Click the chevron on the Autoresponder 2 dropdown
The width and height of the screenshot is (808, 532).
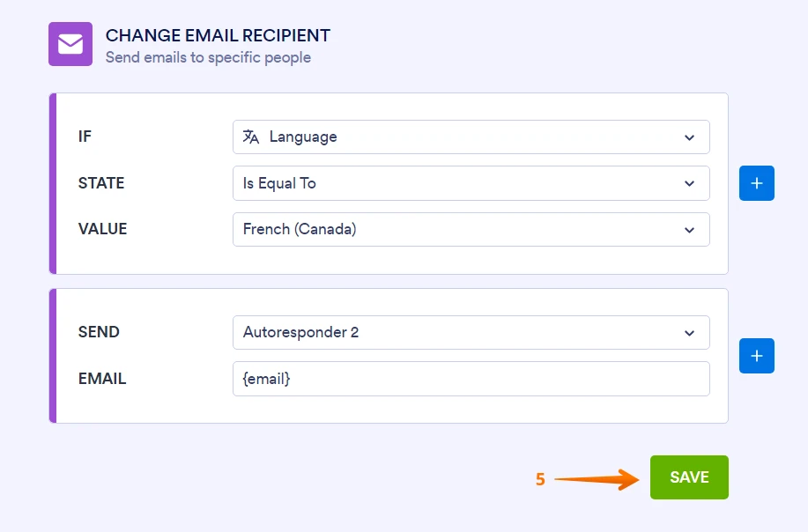click(691, 332)
